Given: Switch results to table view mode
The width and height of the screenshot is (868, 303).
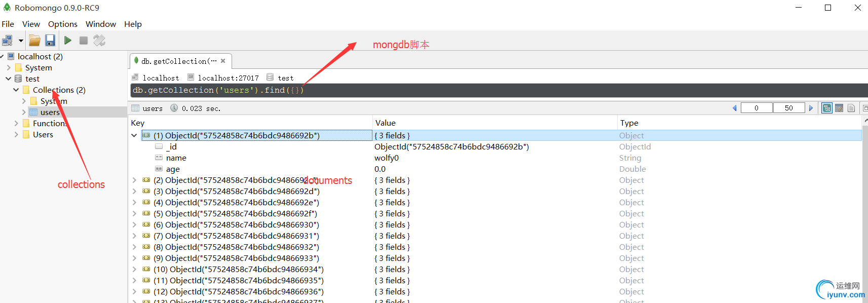Looking at the screenshot, I should 839,108.
